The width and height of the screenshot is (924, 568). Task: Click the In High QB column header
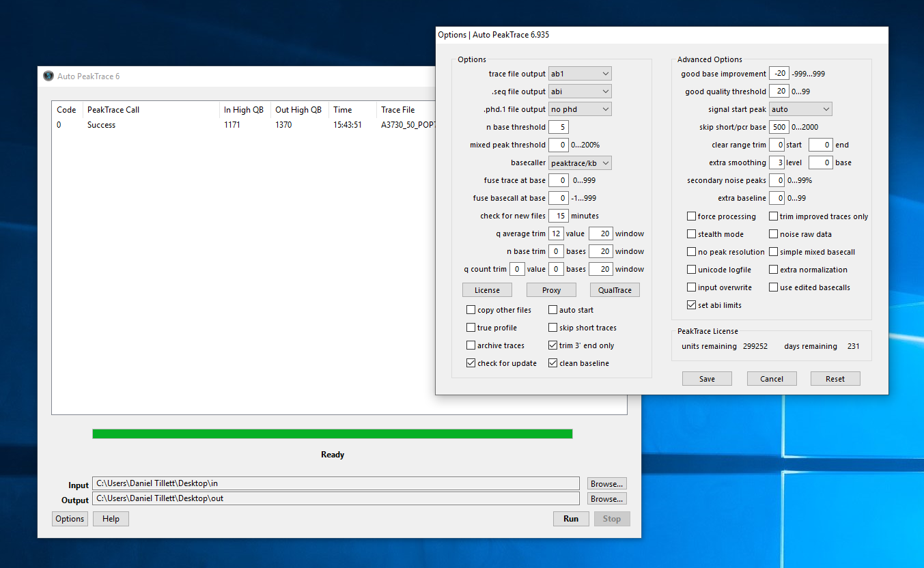point(244,110)
